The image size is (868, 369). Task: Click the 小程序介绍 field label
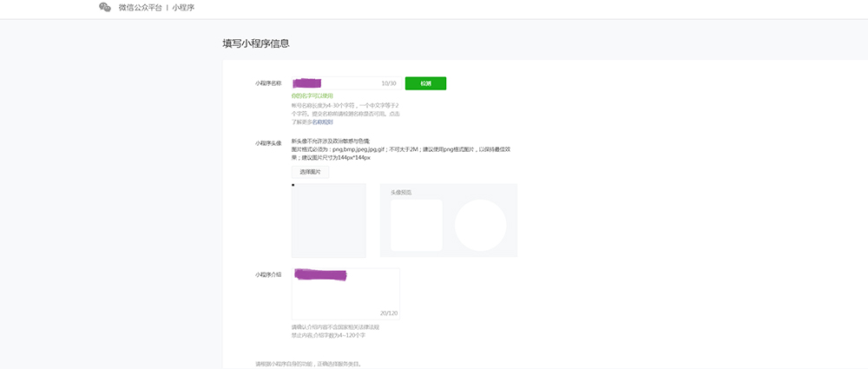coord(268,274)
